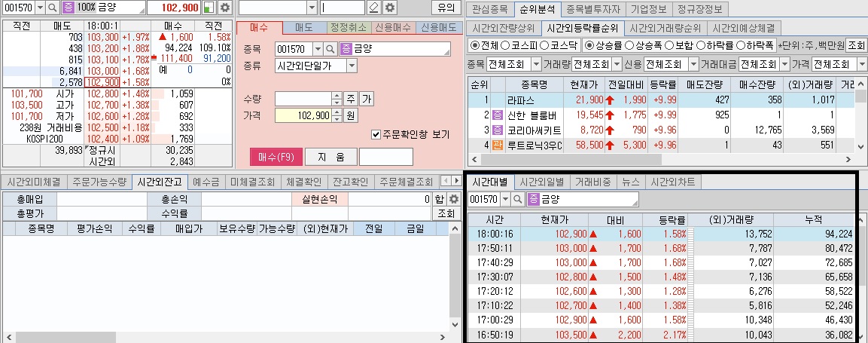This screenshot has width=868, height=343.
Task: Open the 예수금 tab
Action: (206, 182)
